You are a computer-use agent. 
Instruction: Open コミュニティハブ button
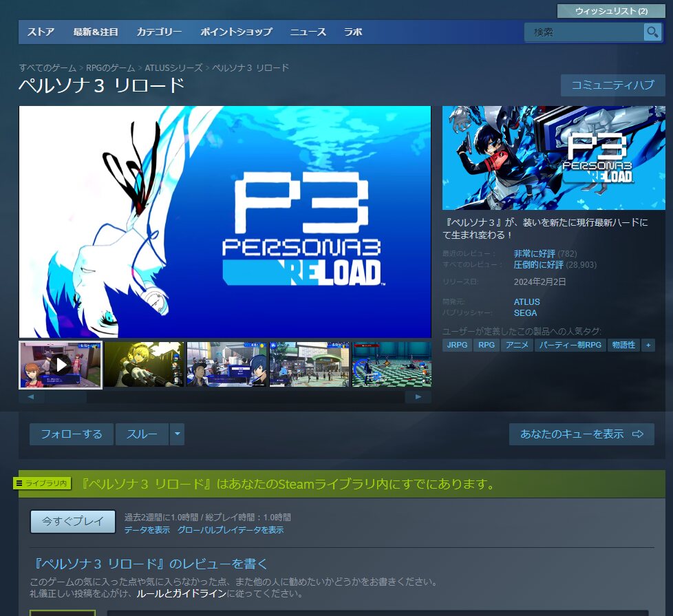coord(613,85)
